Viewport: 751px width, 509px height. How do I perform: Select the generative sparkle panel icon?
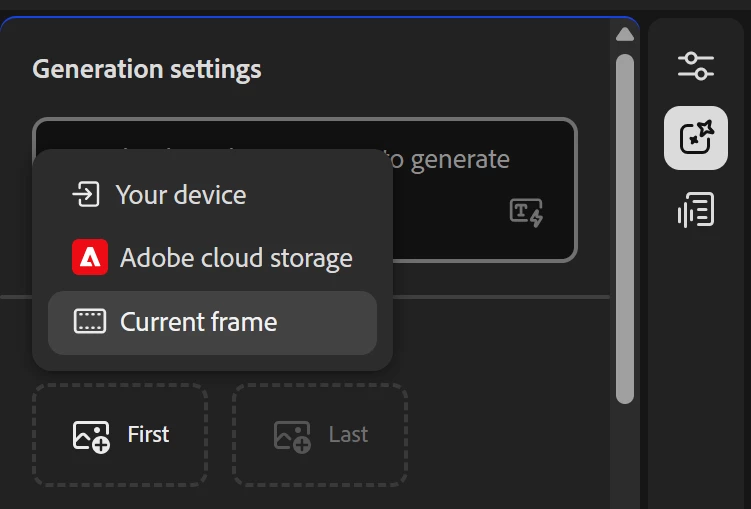point(696,138)
